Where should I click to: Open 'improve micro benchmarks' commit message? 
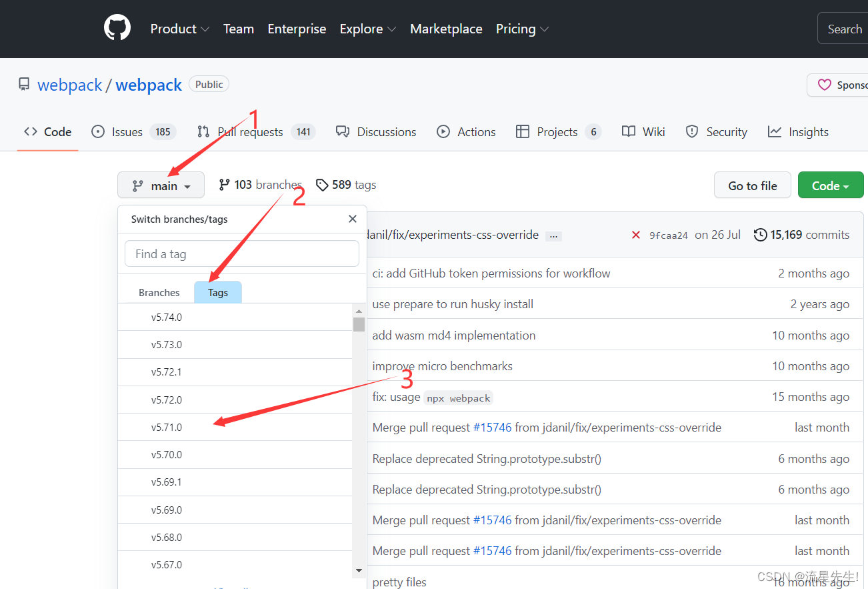pos(443,366)
